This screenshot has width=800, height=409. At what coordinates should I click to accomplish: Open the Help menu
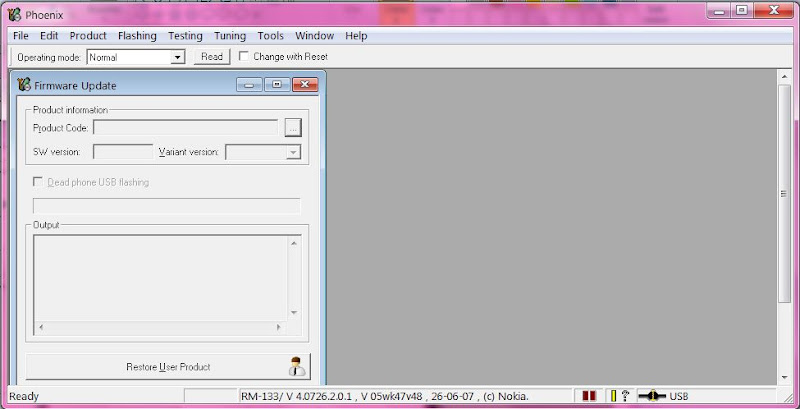tap(356, 36)
